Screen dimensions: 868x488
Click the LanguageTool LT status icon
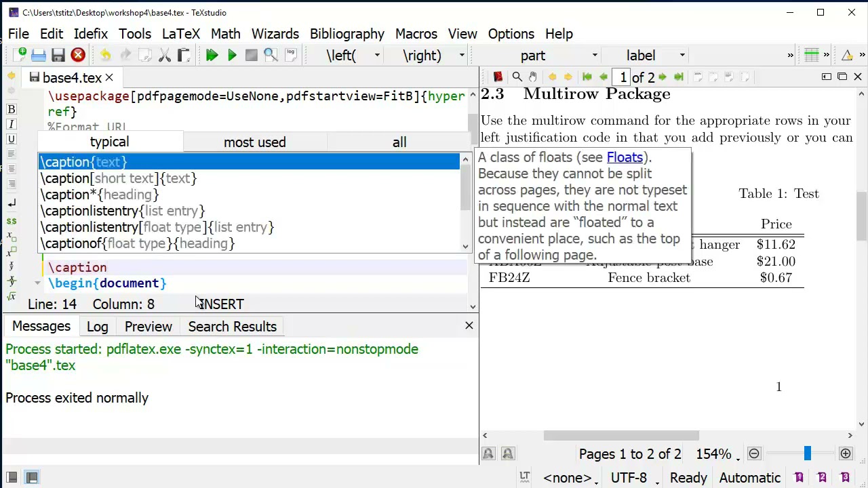pyautogui.click(x=524, y=477)
